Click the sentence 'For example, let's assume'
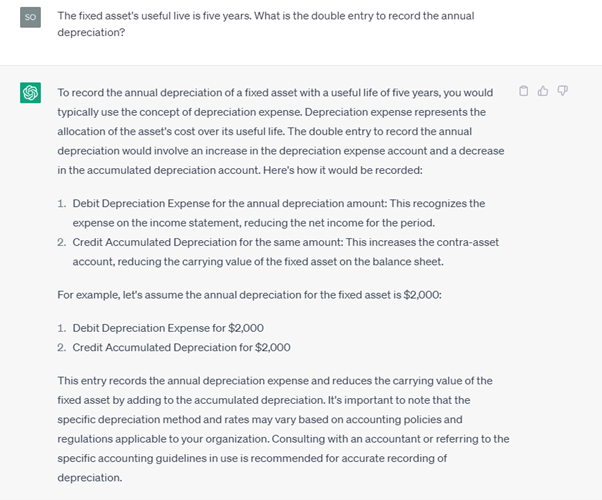The width and height of the screenshot is (602, 500). [x=250, y=295]
